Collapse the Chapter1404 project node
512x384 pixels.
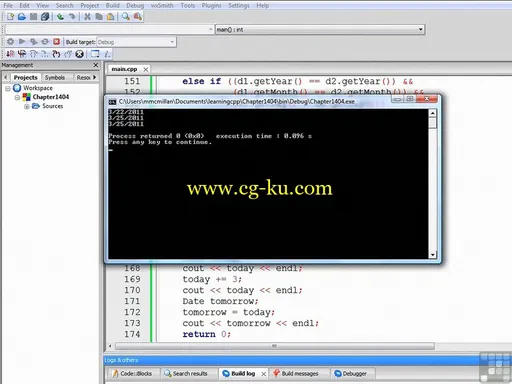tap(17, 97)
